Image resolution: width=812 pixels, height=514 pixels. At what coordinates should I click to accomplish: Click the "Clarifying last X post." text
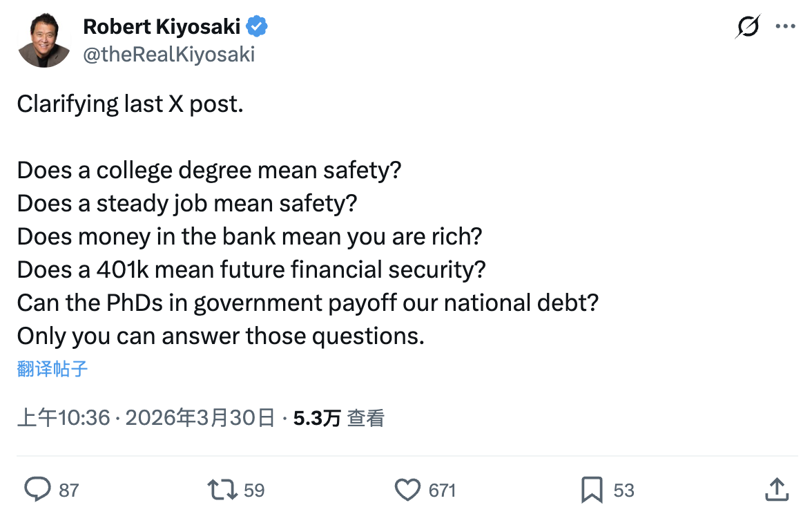(130, 104)
